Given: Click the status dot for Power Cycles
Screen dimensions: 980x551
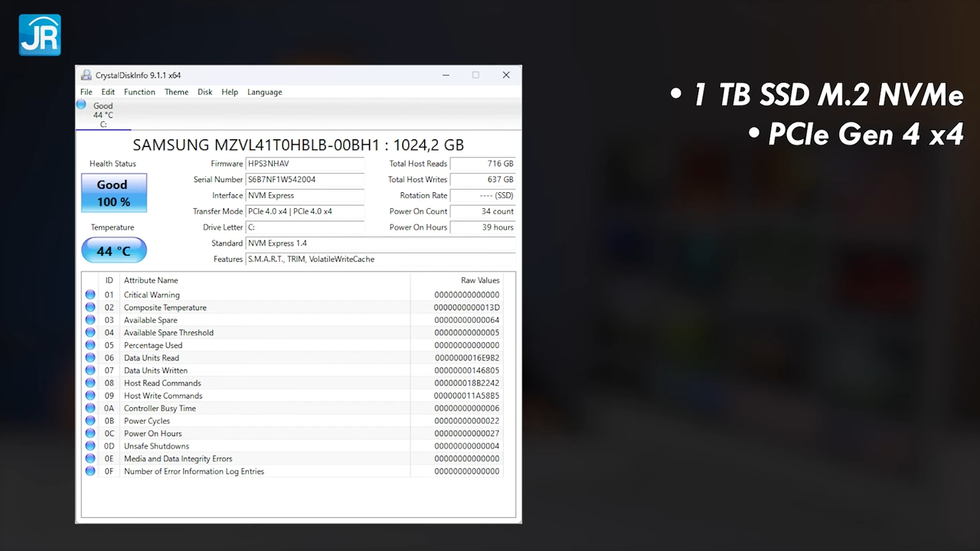Looking at the screenshot, I should (90, 421).
